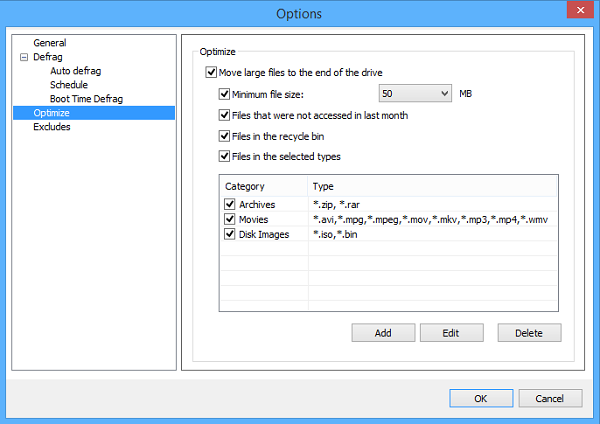The image size is (600, 424).
Task: Uncheck Files in the selected types
Action: (224, 156)
